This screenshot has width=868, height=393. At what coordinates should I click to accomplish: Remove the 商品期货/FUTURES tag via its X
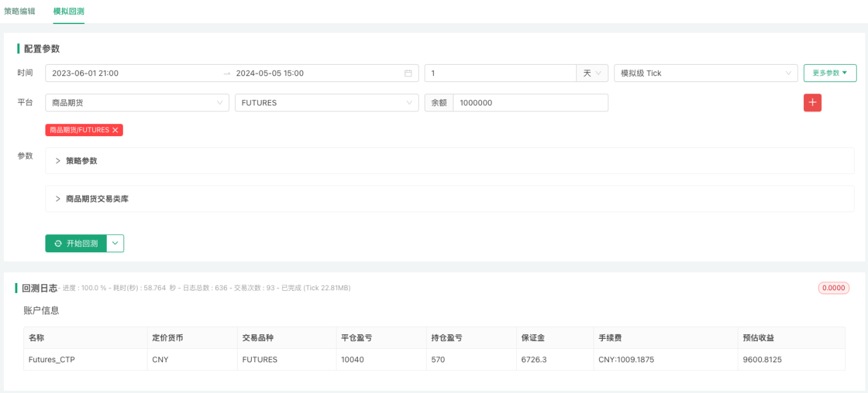tap(116, 130)
